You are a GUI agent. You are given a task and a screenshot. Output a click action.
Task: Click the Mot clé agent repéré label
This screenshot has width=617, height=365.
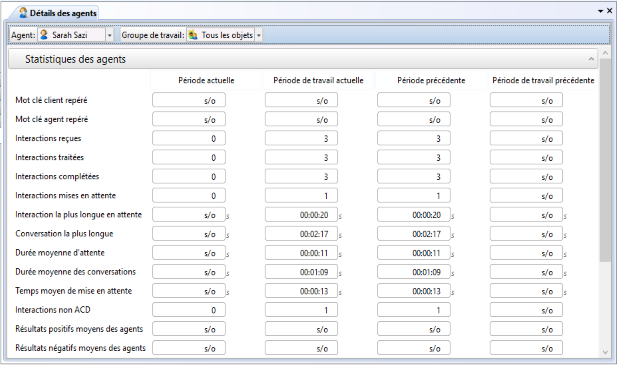click(52, 119)
